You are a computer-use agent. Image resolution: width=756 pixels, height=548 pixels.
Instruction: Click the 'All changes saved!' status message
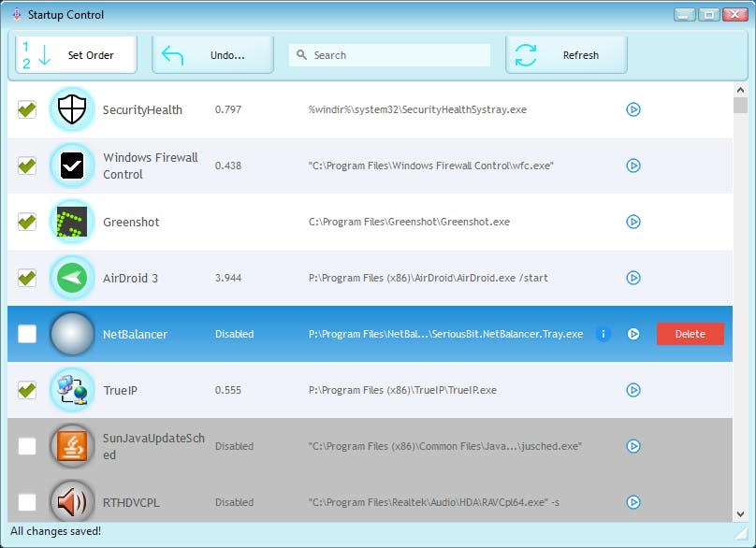[55, 531]
